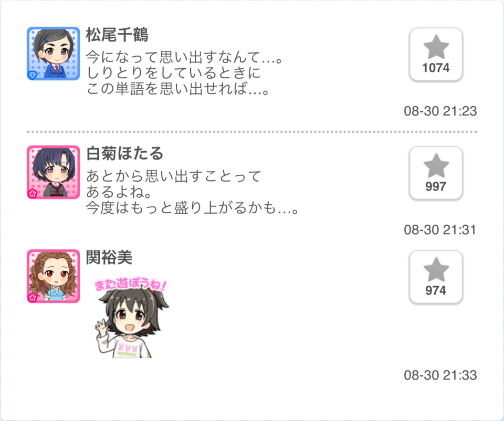
Task: Click 白菊ほたる's message あとから思い出すことって
Action: coord(192,192)
